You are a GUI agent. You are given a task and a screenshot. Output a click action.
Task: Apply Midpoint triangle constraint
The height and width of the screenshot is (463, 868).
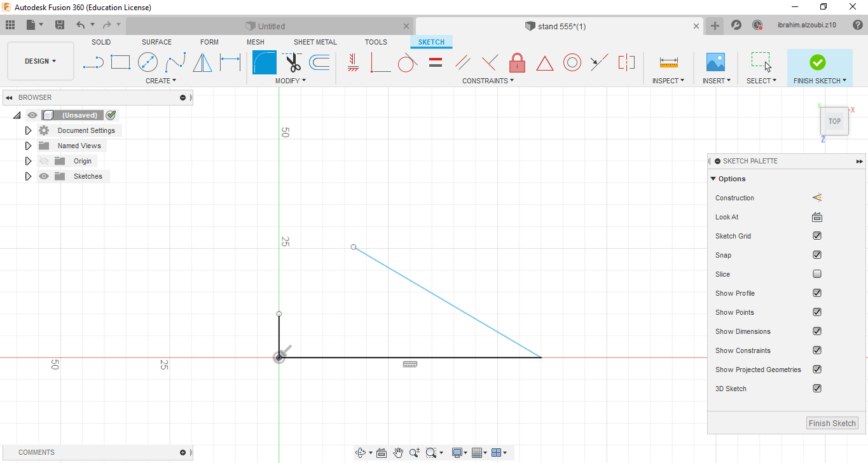(x=544, y=63)
